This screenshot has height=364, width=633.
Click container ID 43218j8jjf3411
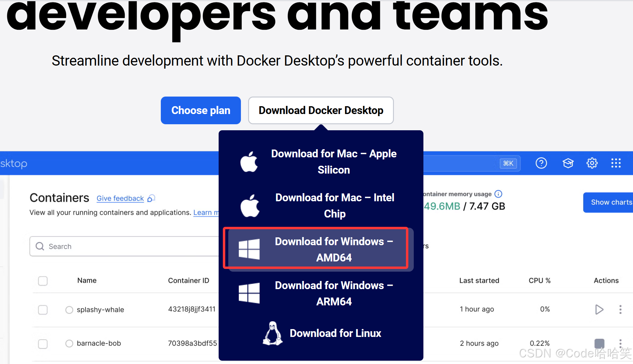click(192, 309)
